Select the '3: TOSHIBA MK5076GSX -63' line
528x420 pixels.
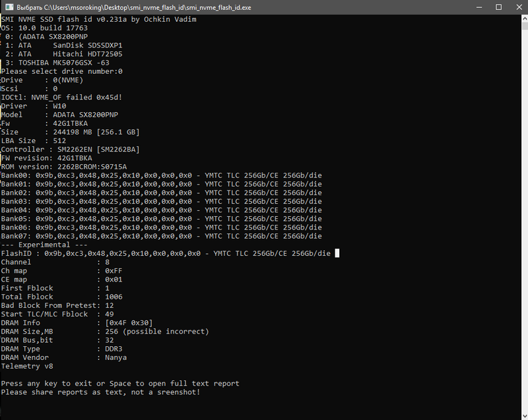click(57, 63)
